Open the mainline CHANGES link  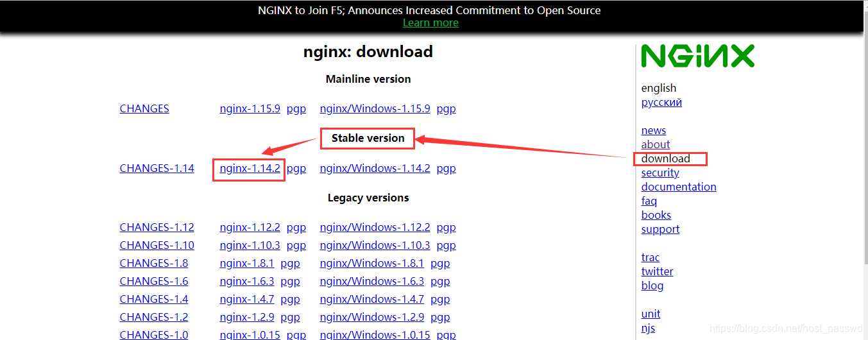click(x=144, y=108)
